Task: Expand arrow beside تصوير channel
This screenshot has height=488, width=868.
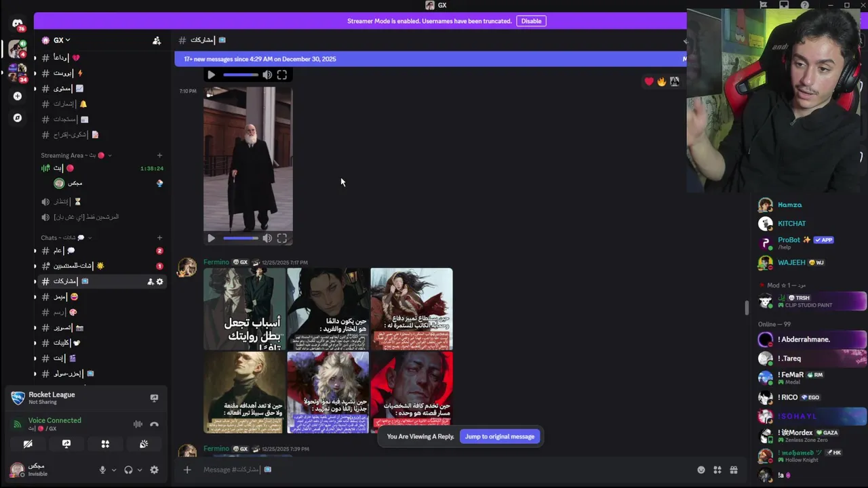Action: point(35,327)
